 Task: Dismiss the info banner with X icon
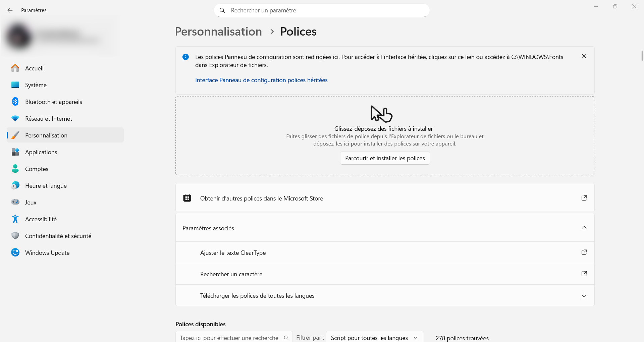tap(584, 56)
